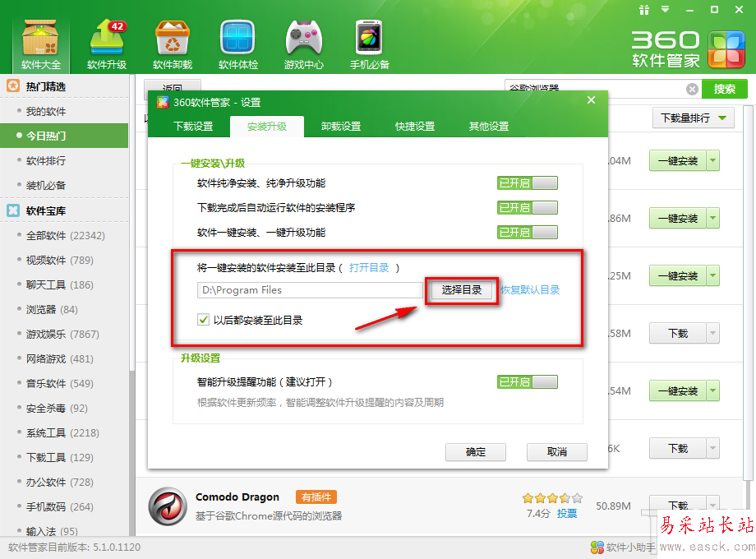Uncheck 以后都安装至此目录 option
Viewport: 756px width, 559px height.
(203, 320)
